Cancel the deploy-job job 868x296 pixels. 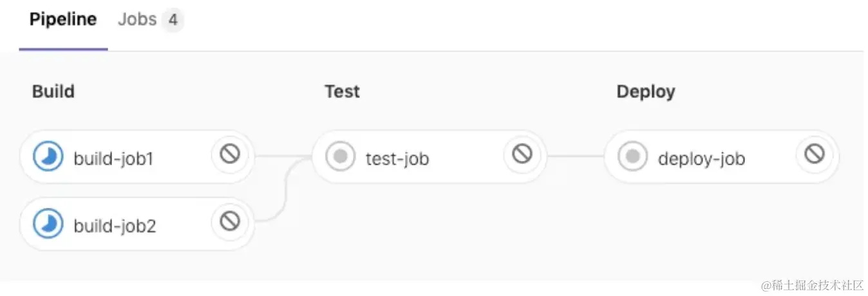tap(815, 154)
